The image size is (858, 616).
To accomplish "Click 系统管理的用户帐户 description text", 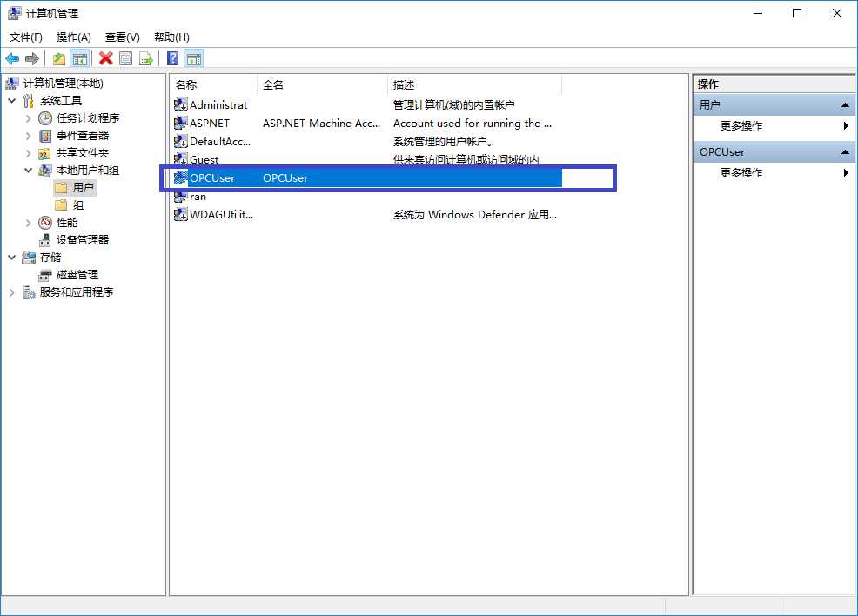I will [x=443, y=141].
